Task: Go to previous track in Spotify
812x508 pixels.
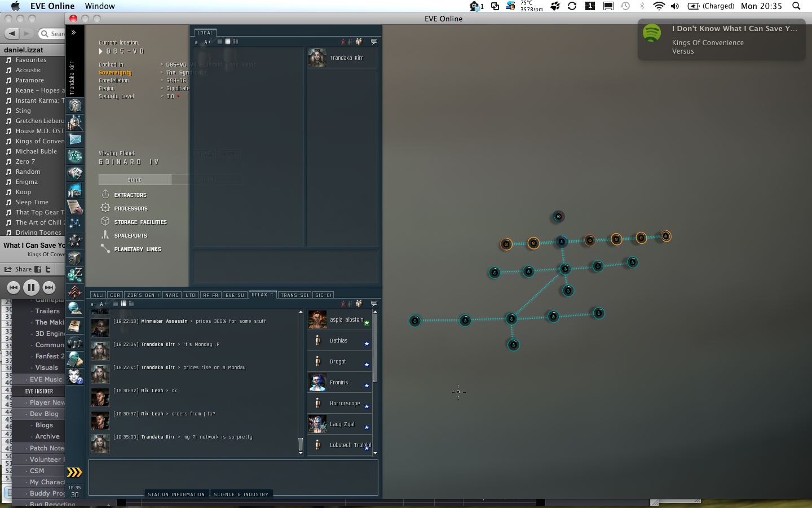Action: pyautogui.click(x=14, y=287)
